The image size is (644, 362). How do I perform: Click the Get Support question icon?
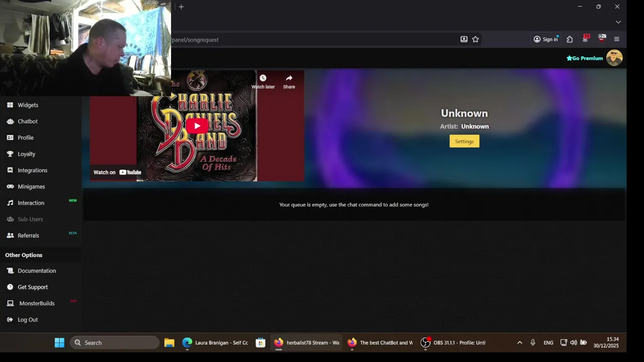10,287
